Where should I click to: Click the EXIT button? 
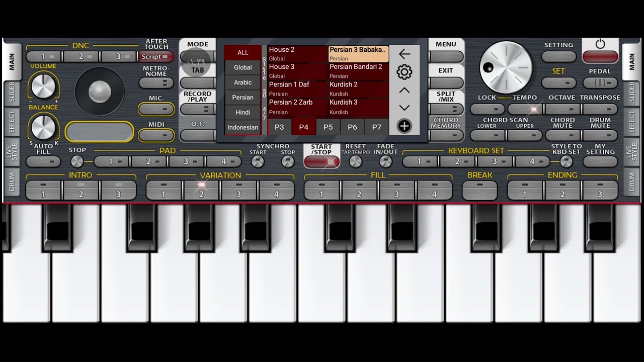click(446, 83)
